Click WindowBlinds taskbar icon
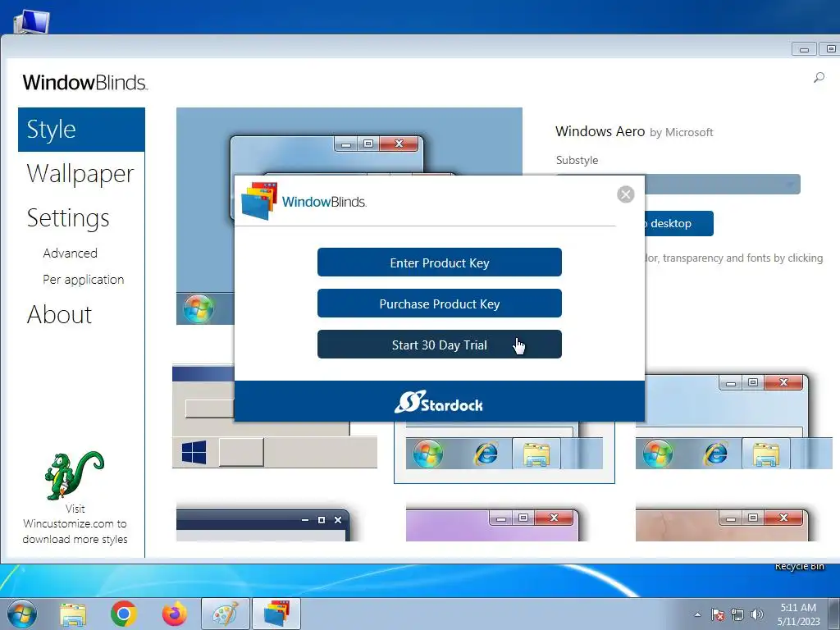The image size is (840, 630). [276, 614]
